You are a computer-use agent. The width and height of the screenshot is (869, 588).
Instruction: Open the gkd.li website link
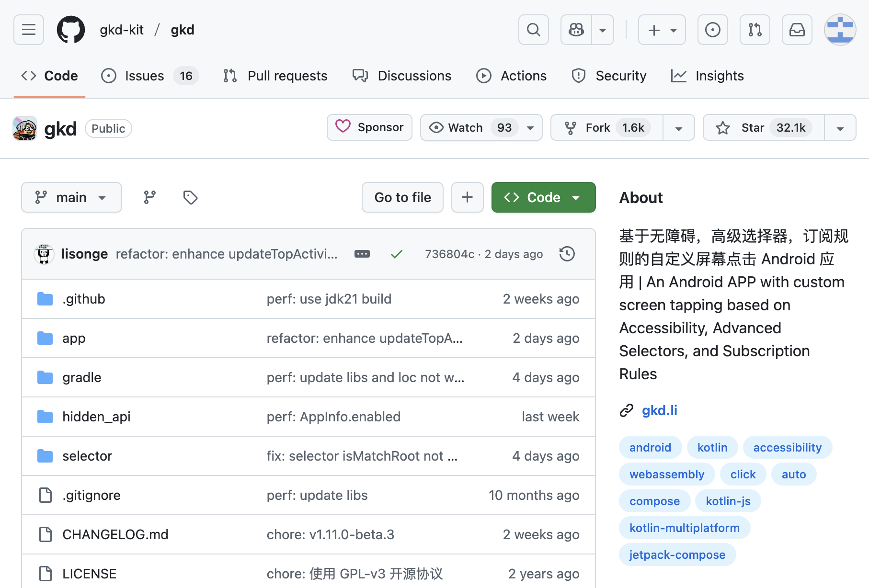coord(659,410)
